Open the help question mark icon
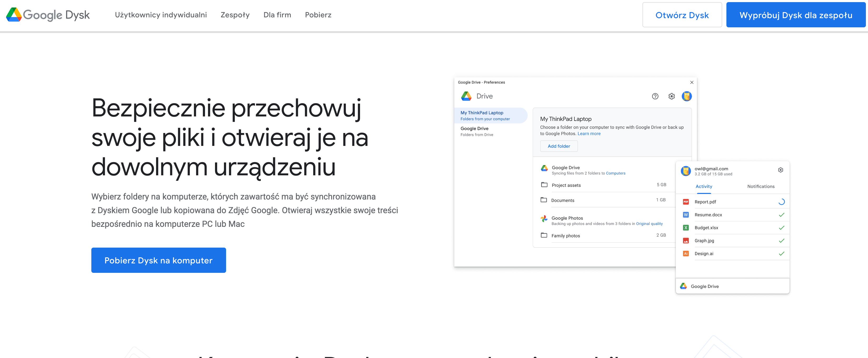The width and height of the screenshot is (868, 358). coord(655,96)
